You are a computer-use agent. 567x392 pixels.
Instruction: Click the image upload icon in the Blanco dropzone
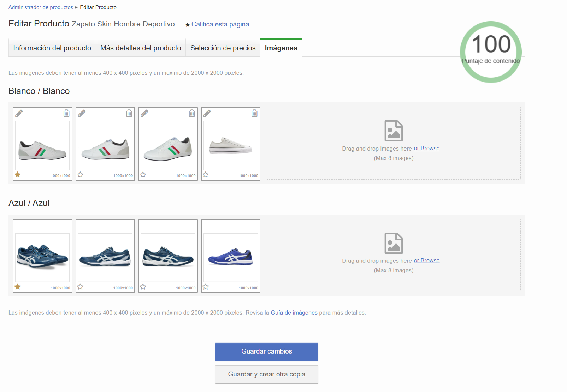pyautogui.click(x=394, y=131)
